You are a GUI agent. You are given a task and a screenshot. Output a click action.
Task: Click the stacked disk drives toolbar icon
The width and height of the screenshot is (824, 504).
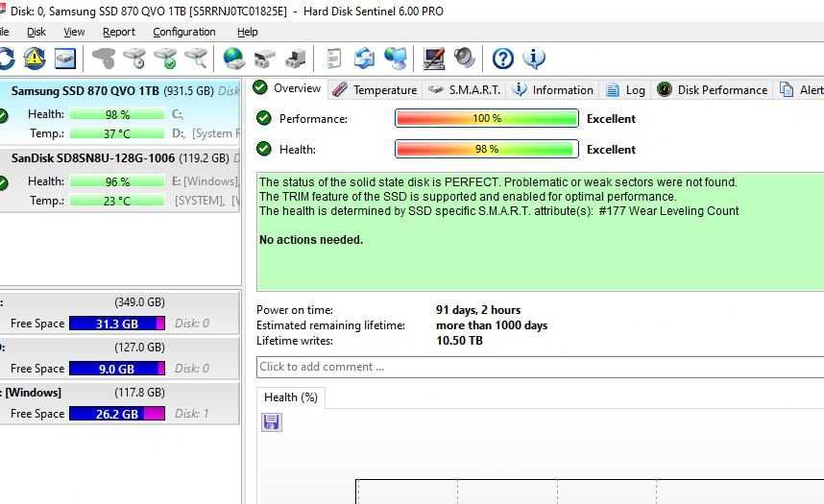tap(264, 59)
